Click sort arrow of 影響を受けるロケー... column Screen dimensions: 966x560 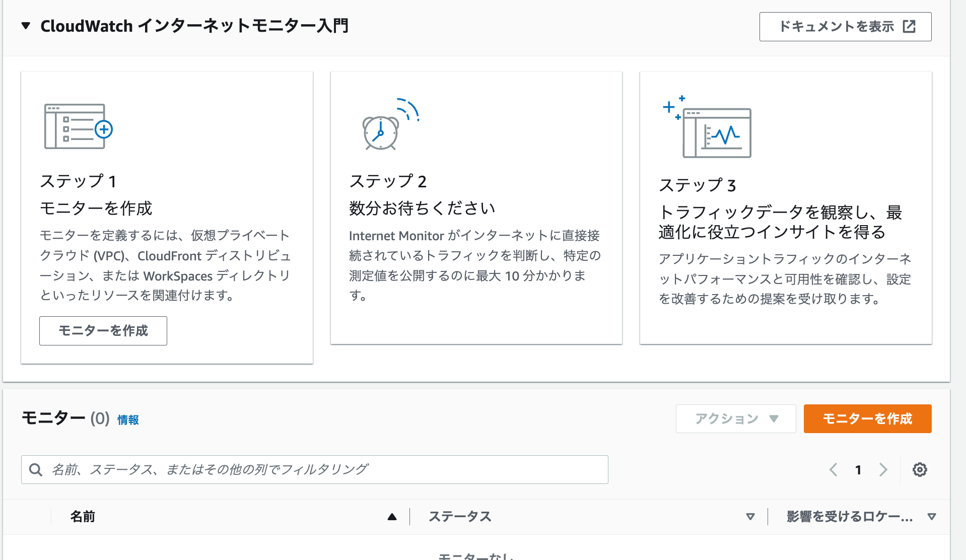tap(932, 517)
